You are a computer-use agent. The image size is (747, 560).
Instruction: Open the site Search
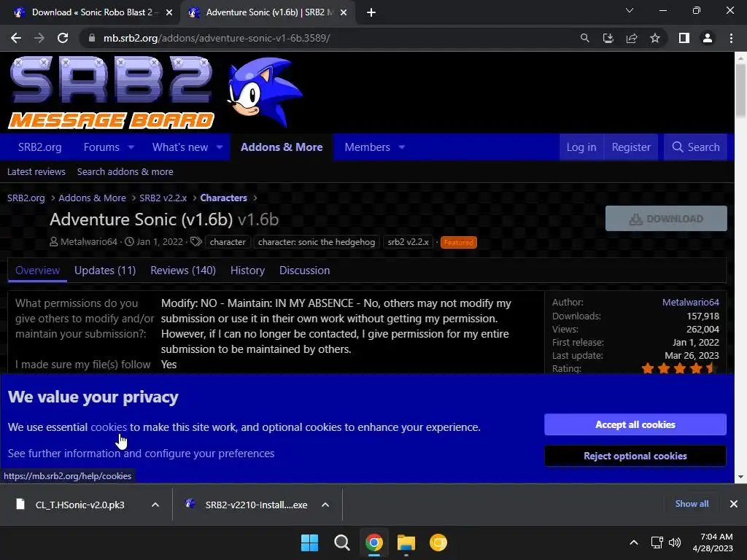point(695,147)
